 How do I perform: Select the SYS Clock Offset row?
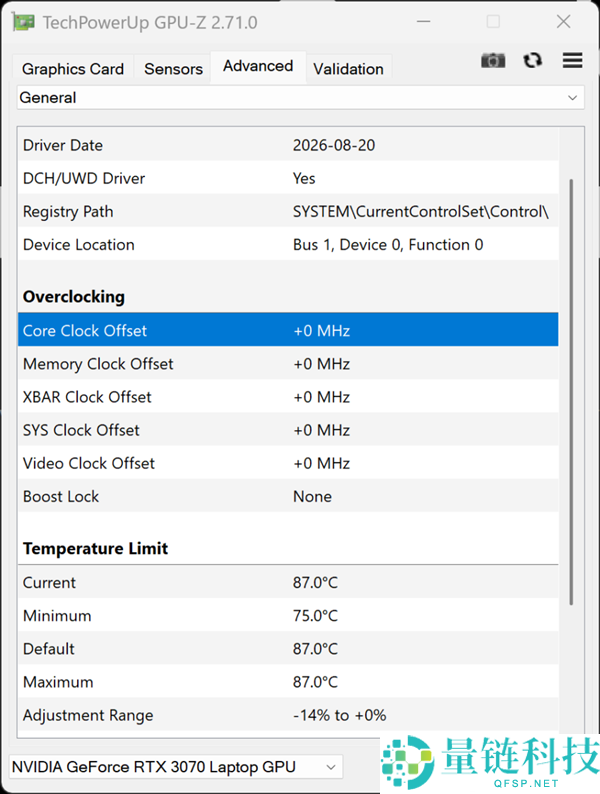(x=288, y=430)
